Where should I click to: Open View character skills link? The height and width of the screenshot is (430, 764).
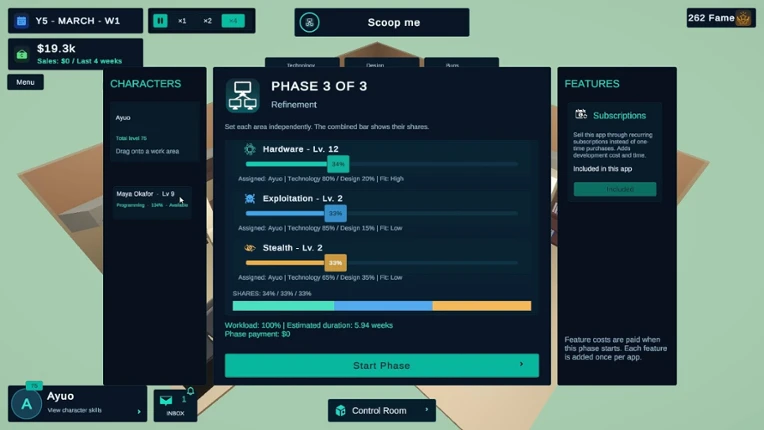[75, 410]
